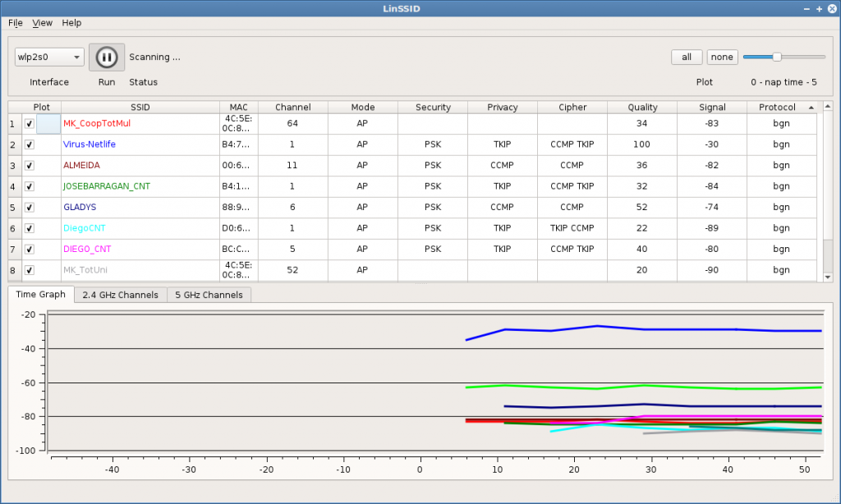The height and width of the screenshot is (504, 841).
Task: Select the JOSEBARRAGAN_CNT SSID cell
Action: coord(140,186)
